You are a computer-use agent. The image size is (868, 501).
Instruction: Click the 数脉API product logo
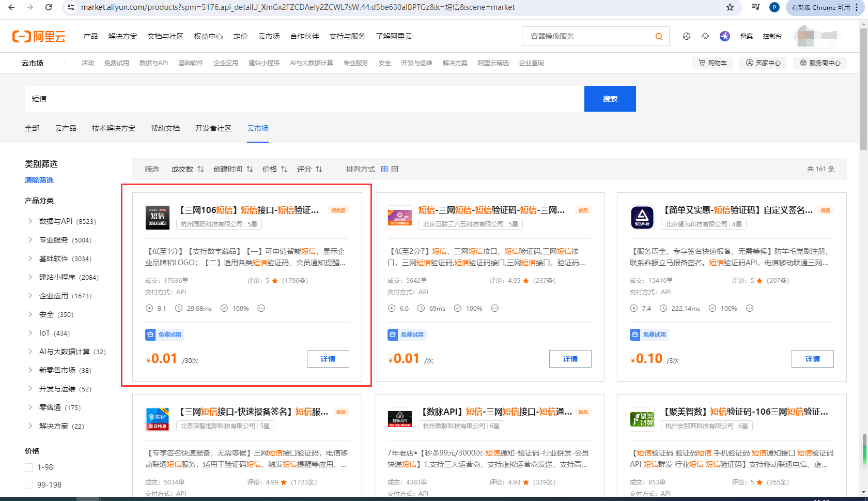399,419
